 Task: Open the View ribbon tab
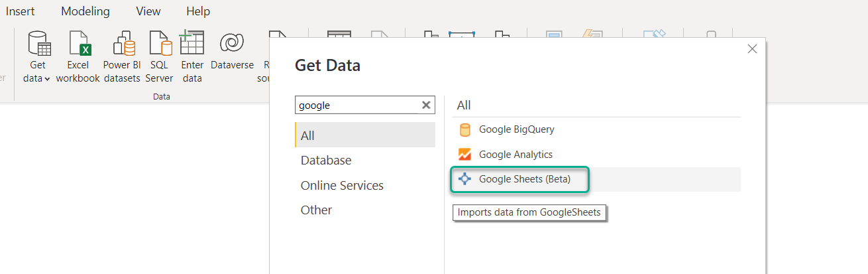coord(148,11)
